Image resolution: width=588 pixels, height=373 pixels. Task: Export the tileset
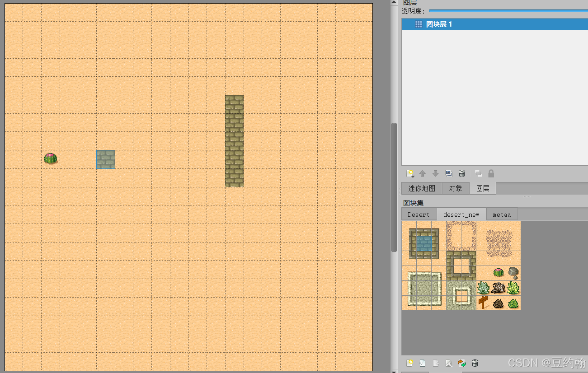tap(436, 363)
